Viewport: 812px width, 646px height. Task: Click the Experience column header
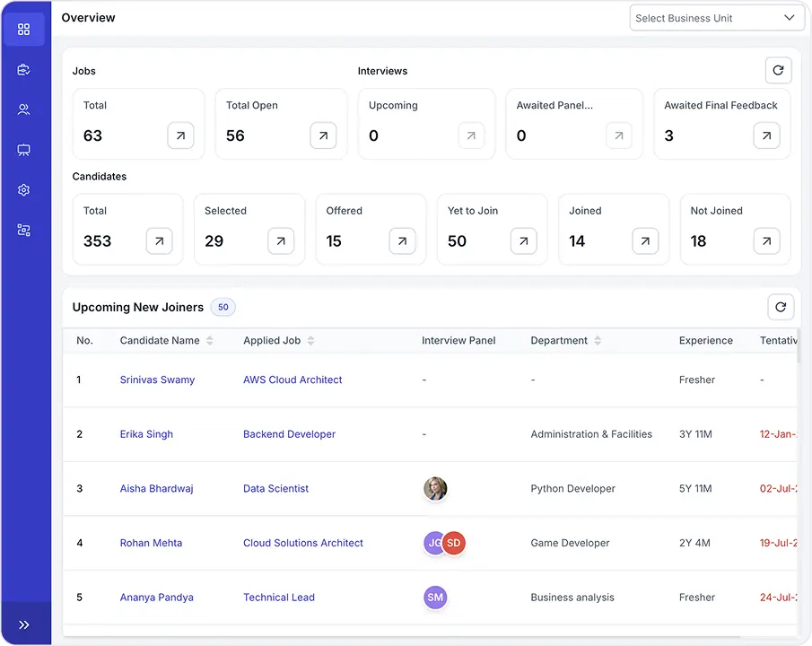point(706,340)
